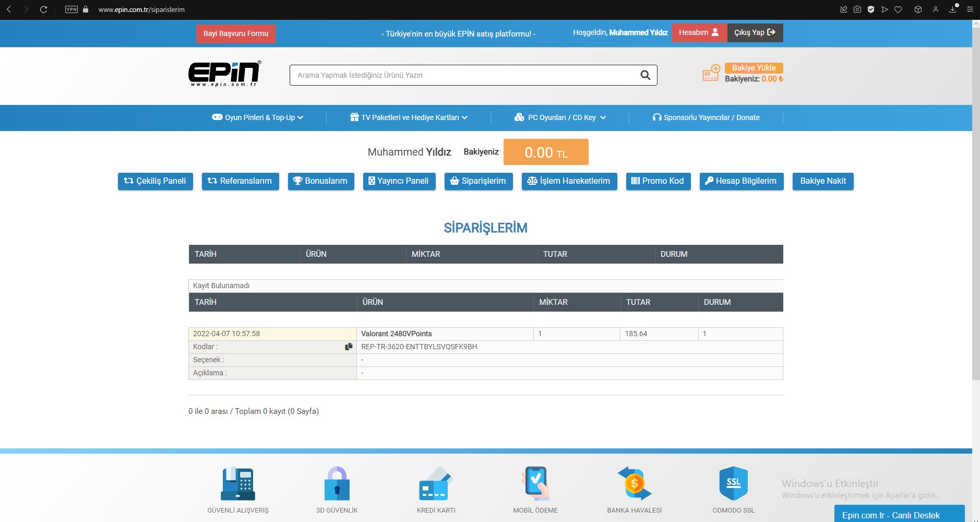
Task: Expand PC Oyunları / CD Key menu
Action: coord(560,117)
